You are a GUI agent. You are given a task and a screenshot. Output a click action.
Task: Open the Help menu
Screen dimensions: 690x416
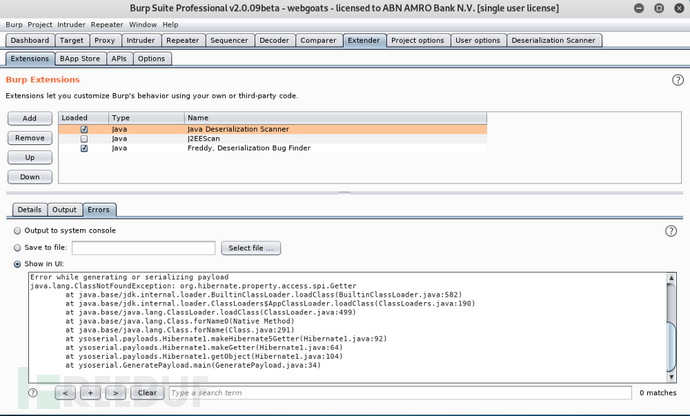tap(170, 25)
